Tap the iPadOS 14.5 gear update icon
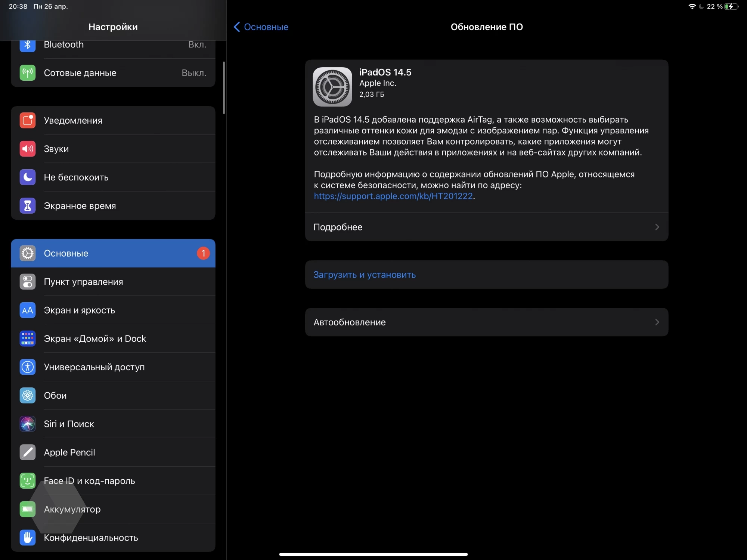The width and height of the screenshot is (747, 560). click(x=332, y=87)
